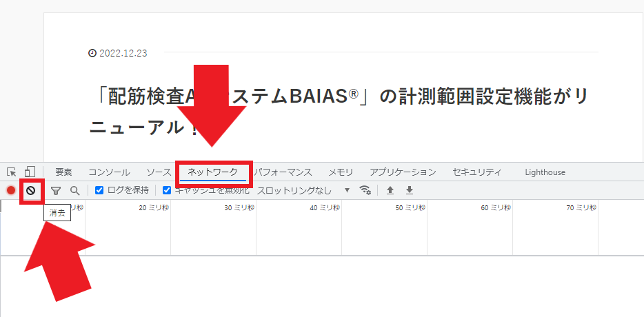Clear the network log (消去)
644x317 pixels.
tap(31, 190)
